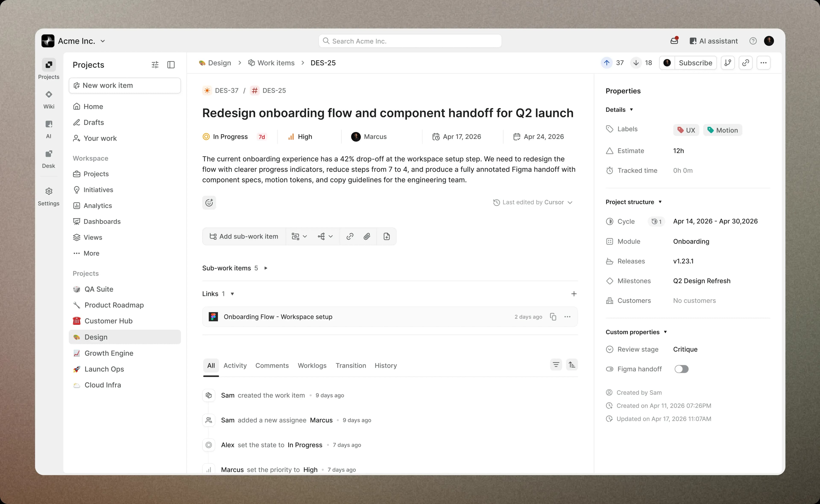Click the In Progress state field
The height and width of the screenshot is (504, 820).
225,137
